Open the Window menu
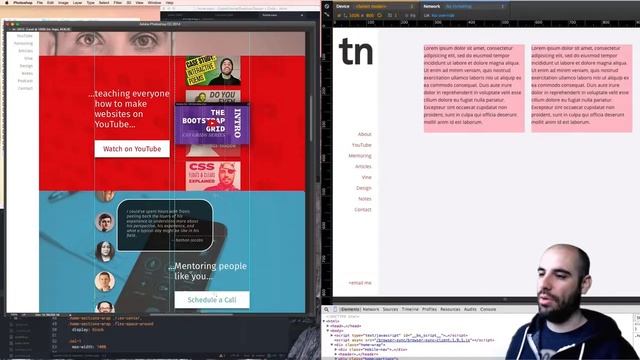This screenshot has width=640, height=360. click(x=154, y=2)
